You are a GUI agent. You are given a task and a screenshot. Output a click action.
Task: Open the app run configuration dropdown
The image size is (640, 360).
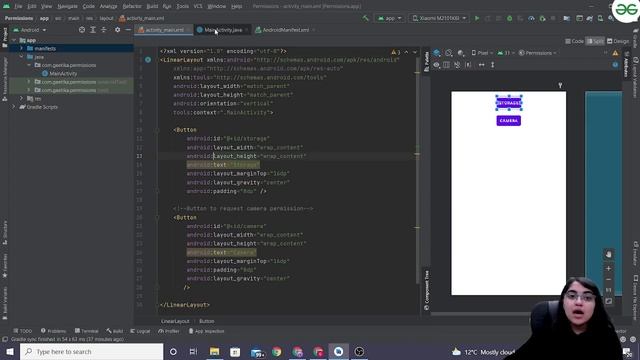[389, 18]
